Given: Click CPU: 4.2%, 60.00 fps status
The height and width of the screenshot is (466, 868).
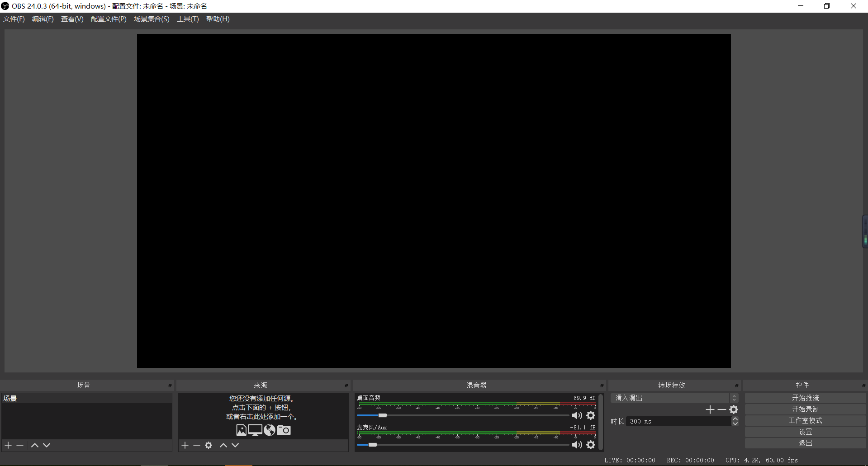Looking at the screenshot, I should click(x=762, y=461).
